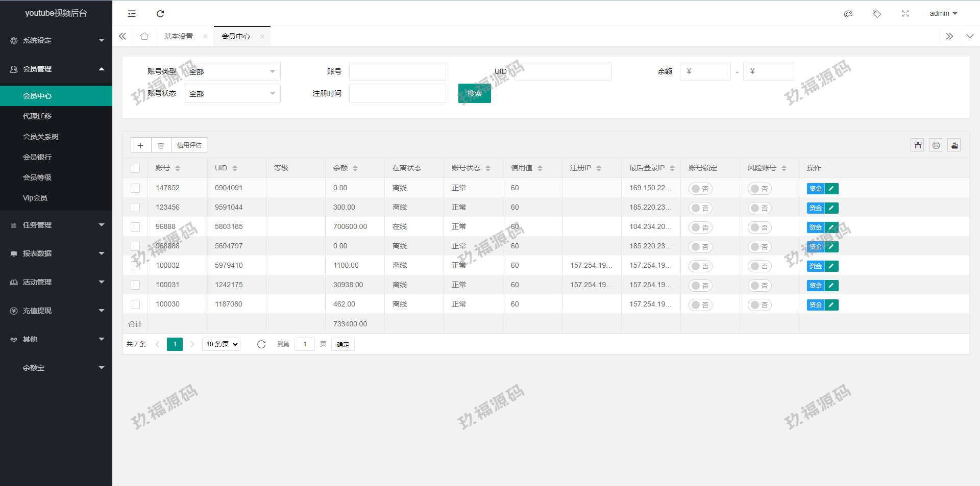Screen dimensions: 980x486
Task: Collapse the sidebar with the menu icon
Action: click(132, 14)
